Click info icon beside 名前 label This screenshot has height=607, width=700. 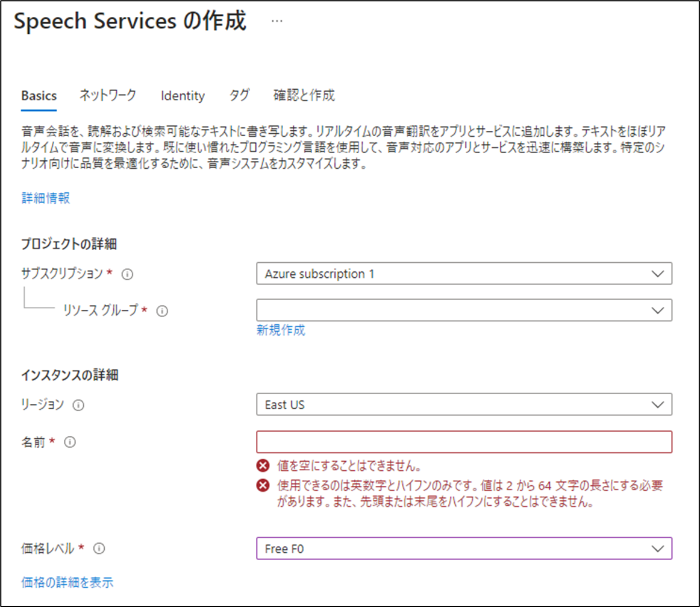(70, 442)
